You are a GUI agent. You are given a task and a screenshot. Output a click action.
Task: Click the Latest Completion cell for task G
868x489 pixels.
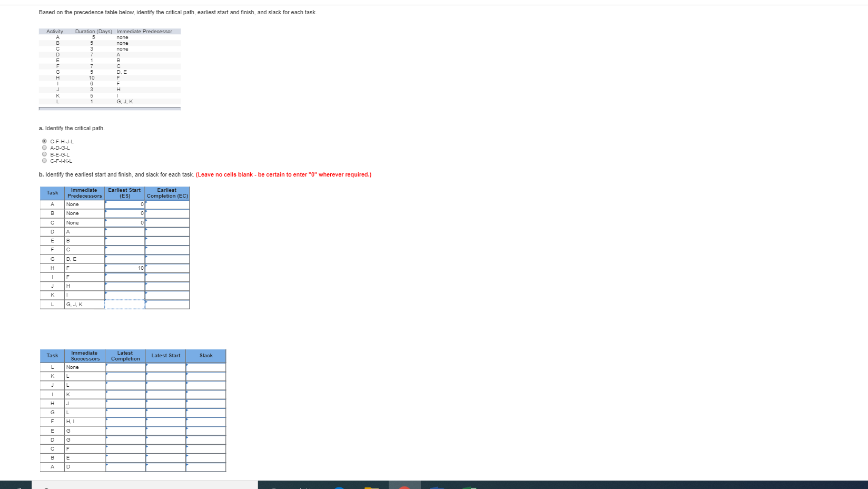click(x=125, y=413)
